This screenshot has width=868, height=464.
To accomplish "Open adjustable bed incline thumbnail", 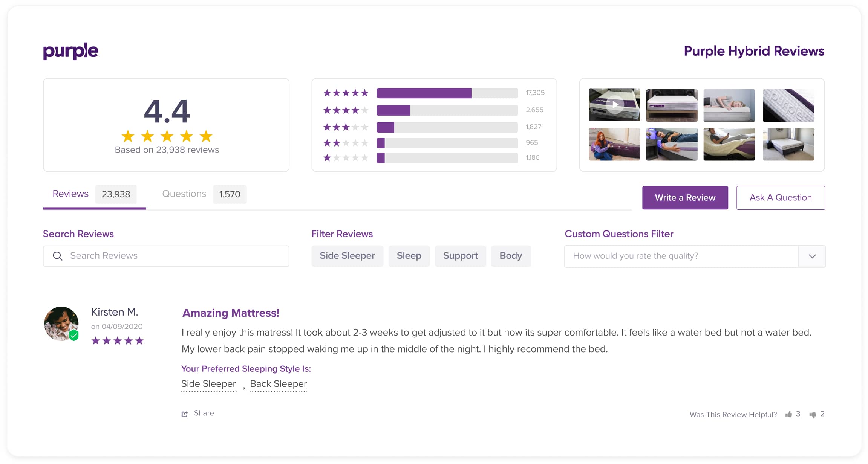I will click(729, 144).
